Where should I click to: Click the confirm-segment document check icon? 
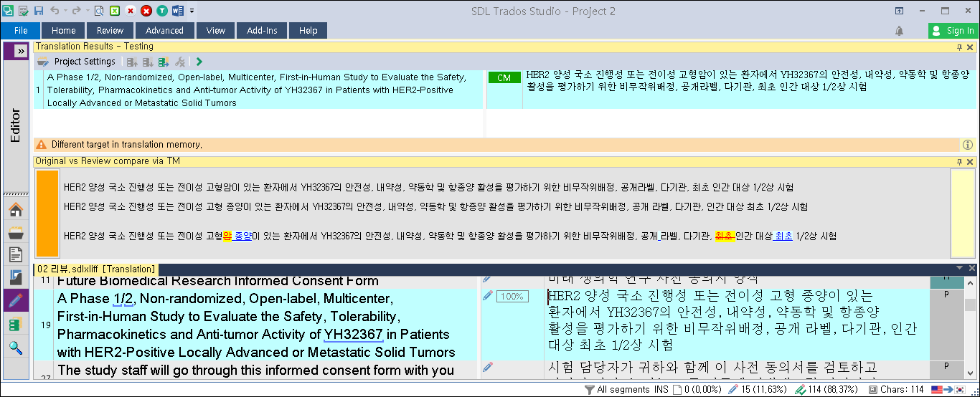pyautogui.click(x=23, y=11)
